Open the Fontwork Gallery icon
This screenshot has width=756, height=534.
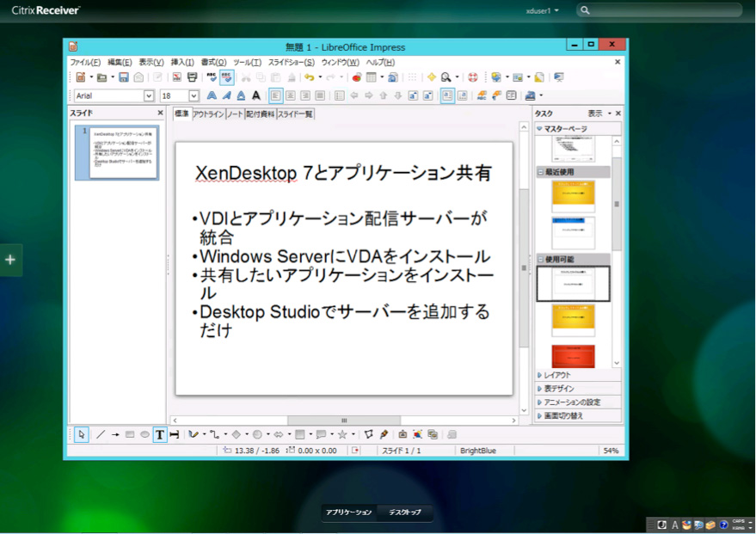tap(403, 435)
